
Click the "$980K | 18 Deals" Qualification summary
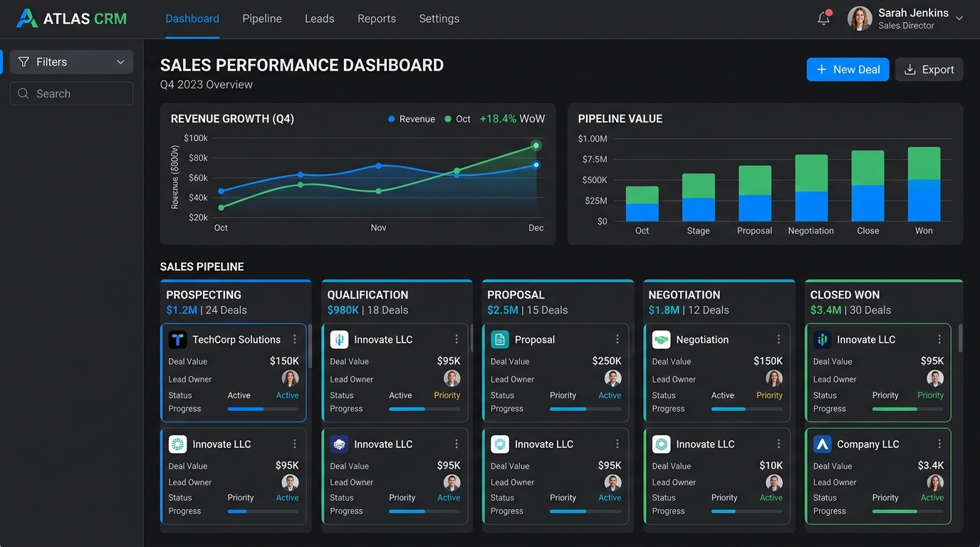pos(367,310)
